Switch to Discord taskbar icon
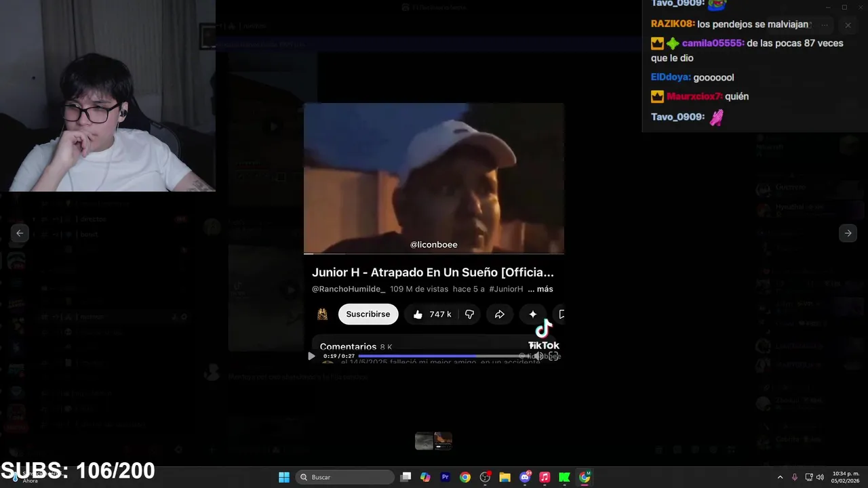The width and height of the screenshot is (868, 488). tap(525, 477)
